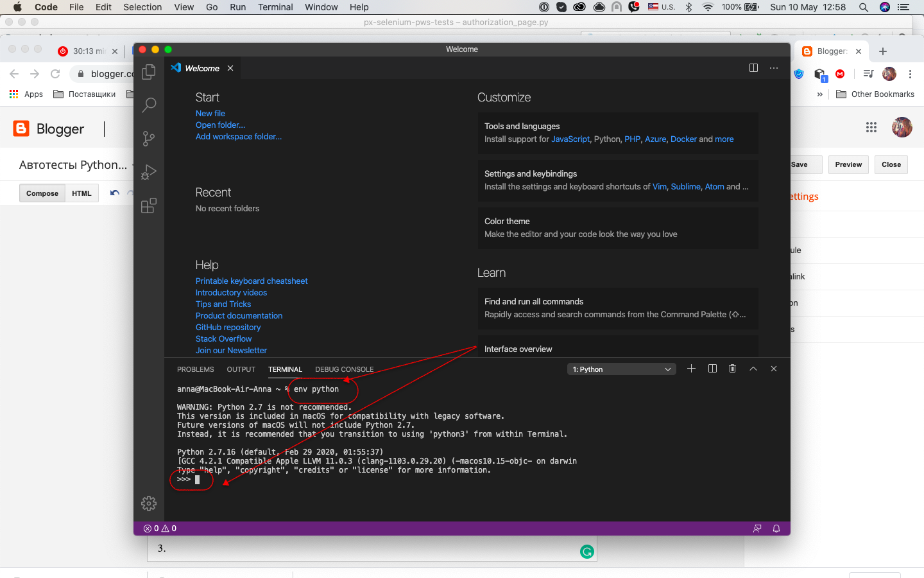The image size is (924, 578).
Task: Split the editor to the right
Action: pos(754,68)
